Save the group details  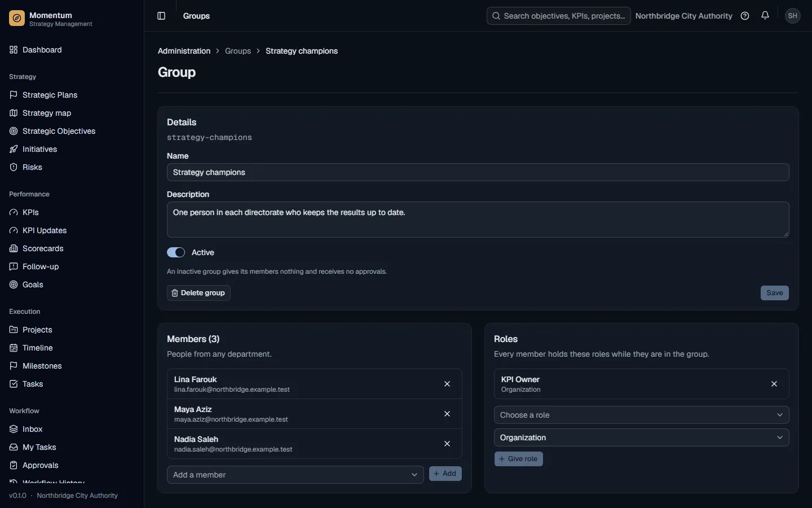[x=775, y=293]
